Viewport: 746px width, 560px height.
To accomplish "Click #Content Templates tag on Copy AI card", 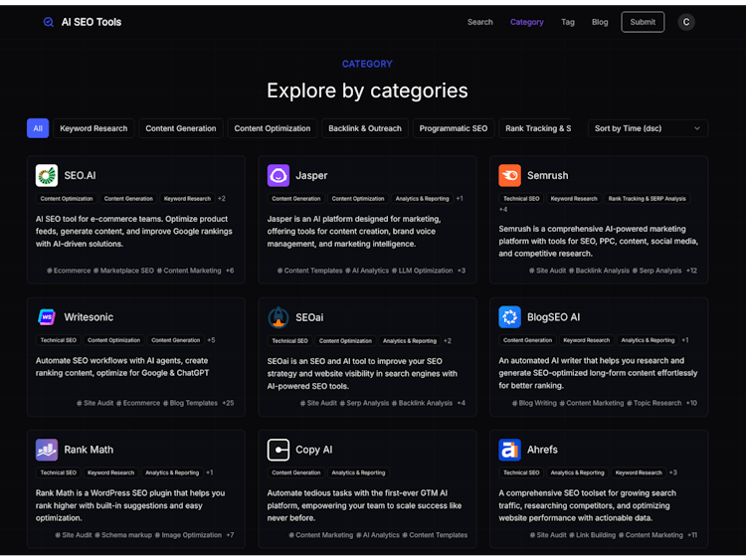I will click(435, 535).
